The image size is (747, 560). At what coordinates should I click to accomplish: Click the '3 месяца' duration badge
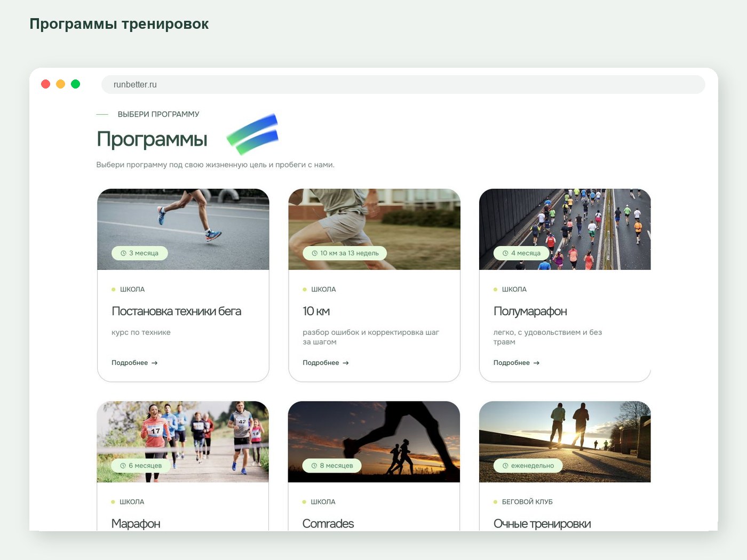pyautogui.click(x=140, y=253)
